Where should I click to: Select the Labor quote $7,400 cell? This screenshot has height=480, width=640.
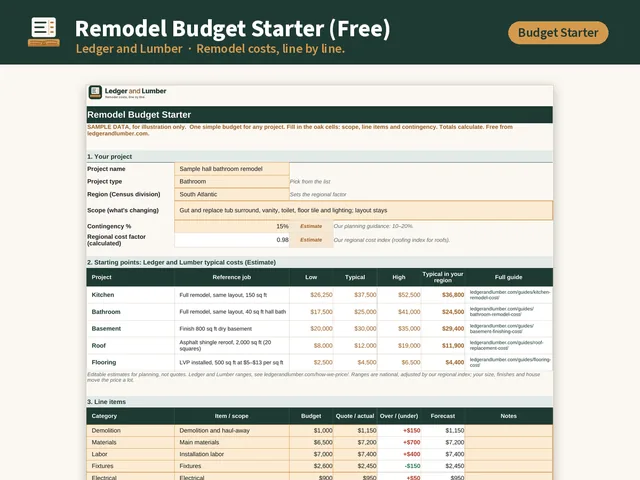(x=355, y=454)
